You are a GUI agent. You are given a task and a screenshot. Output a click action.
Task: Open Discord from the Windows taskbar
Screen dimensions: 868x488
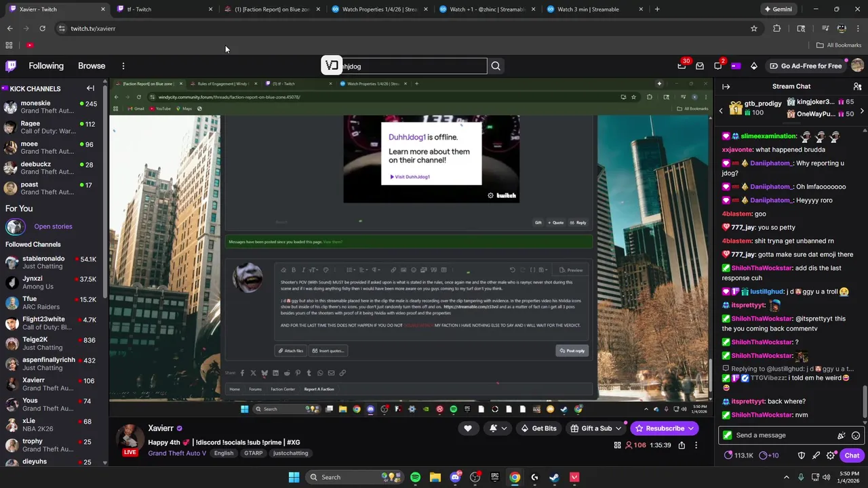455,477
